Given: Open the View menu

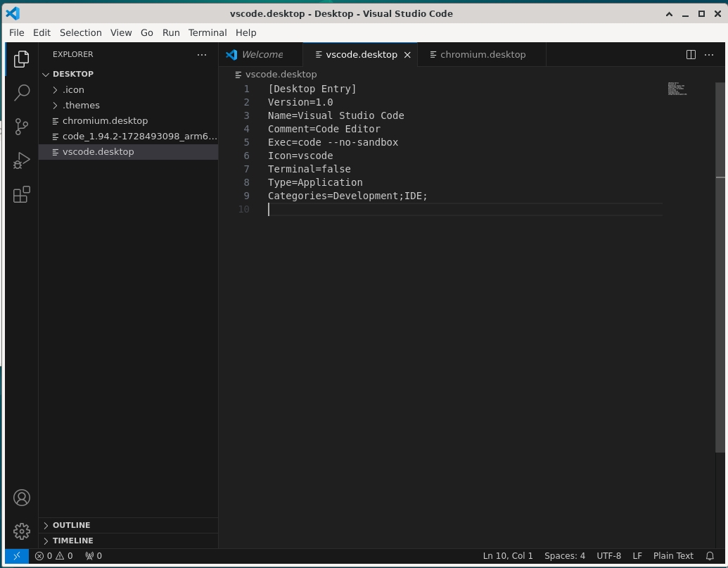Looking at the screenshot, I should tap(121, 32).
